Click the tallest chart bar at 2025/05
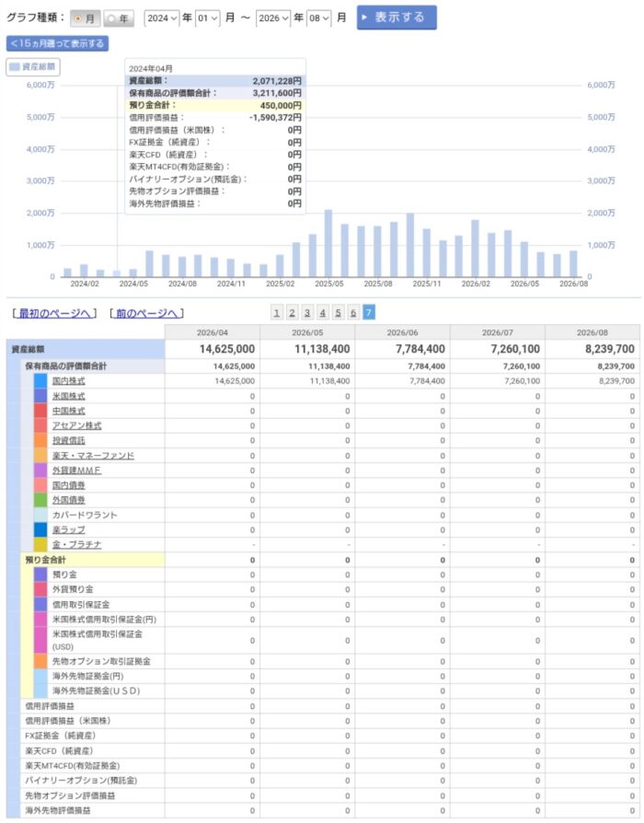644x823 pixels. [328, 244]
